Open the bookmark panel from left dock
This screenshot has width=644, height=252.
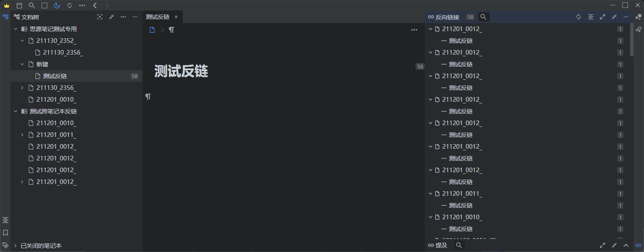pyautogui.click(x=5, y=233)
